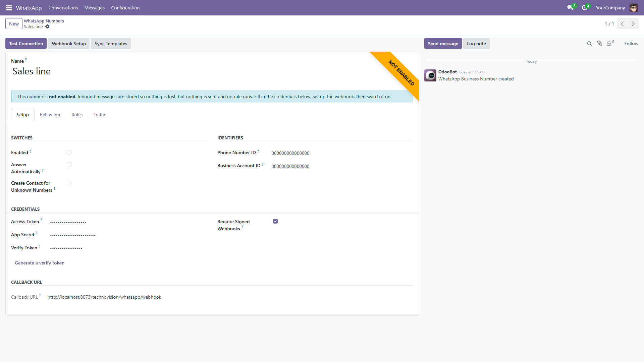Open the Messages menu
Screen dimensions: 644x362
click(x=94, y=8)
